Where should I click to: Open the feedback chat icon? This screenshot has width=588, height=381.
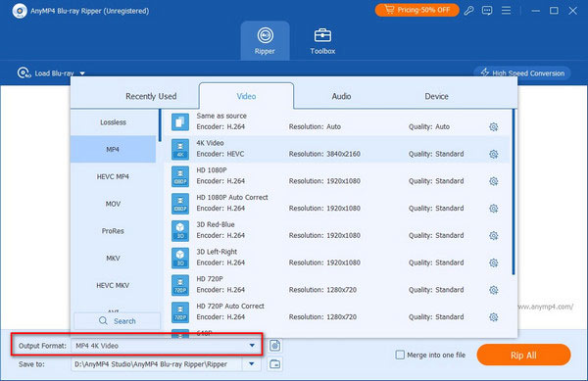tap(487, 11)
